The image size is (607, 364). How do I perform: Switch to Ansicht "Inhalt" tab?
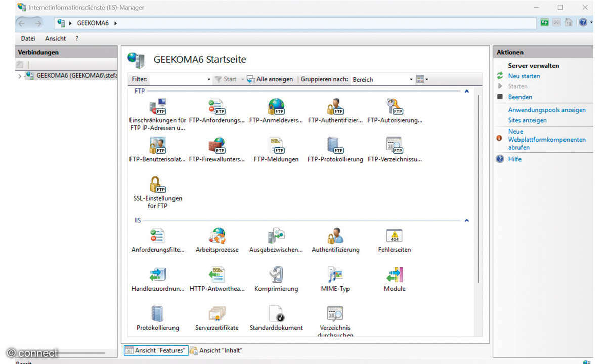click(x=216, y=350)
